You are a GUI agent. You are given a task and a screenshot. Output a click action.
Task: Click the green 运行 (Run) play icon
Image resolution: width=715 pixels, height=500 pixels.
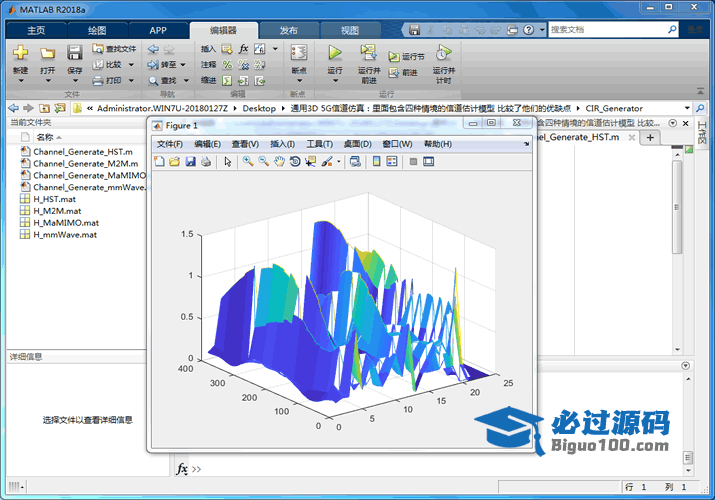pos(335,53)
